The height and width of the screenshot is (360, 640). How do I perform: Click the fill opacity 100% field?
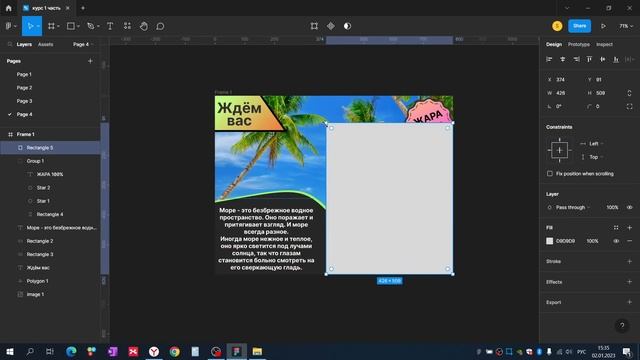tap(593, 241)
